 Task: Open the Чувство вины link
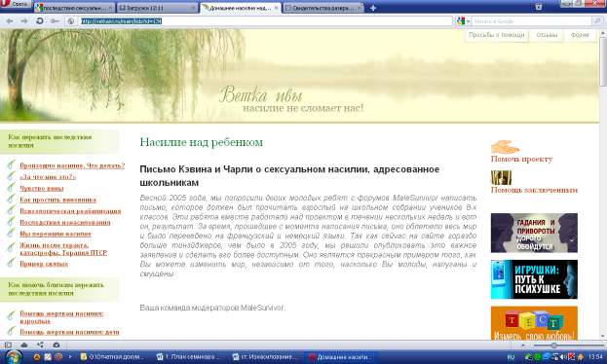42,189
